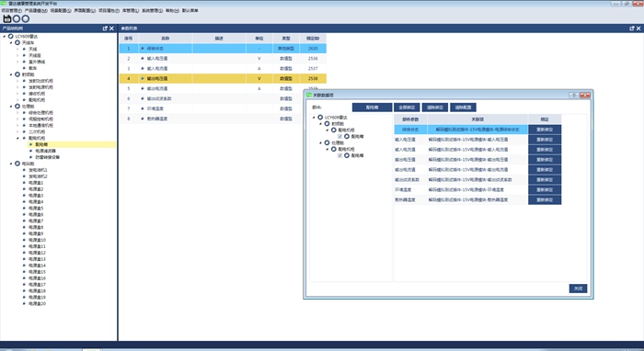
Task: Select cell '2536' in the parameter list
Action: click(x=313, y=59)
